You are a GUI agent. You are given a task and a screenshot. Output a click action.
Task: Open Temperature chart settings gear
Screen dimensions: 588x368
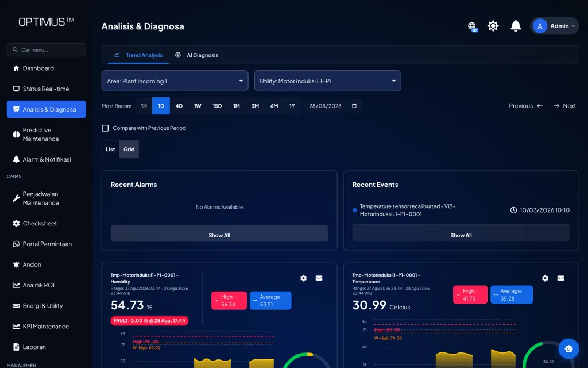[x=546, y=278]
